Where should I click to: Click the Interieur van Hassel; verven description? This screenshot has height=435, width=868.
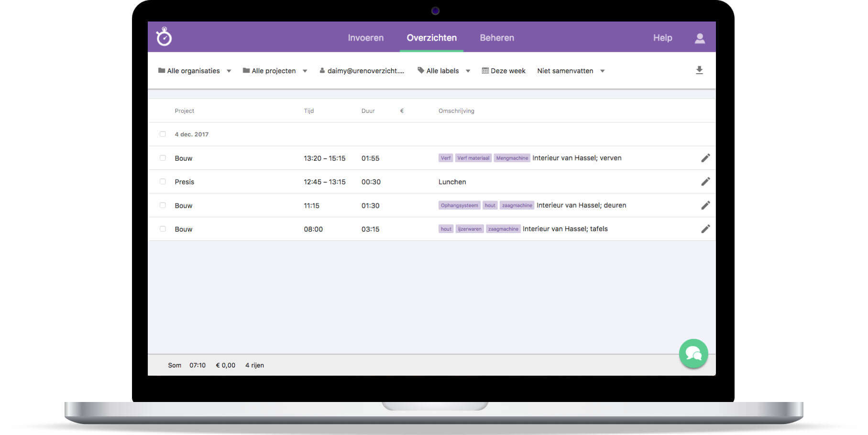pos(577,158)
